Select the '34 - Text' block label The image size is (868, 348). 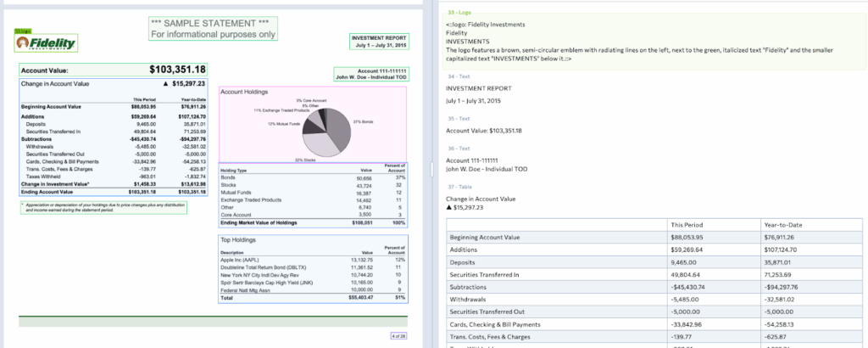[458, 76]
